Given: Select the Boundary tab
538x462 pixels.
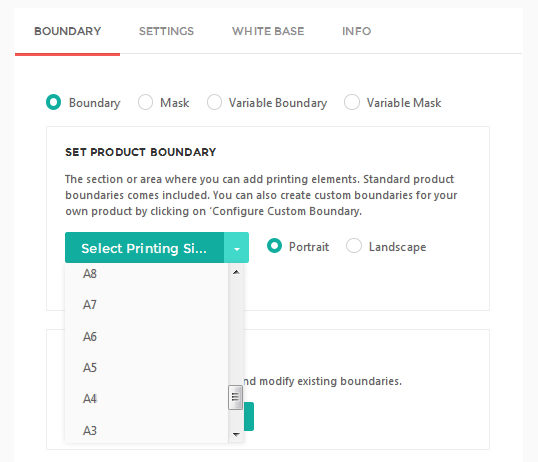Looking at the screenshot, I should (68, 31).
